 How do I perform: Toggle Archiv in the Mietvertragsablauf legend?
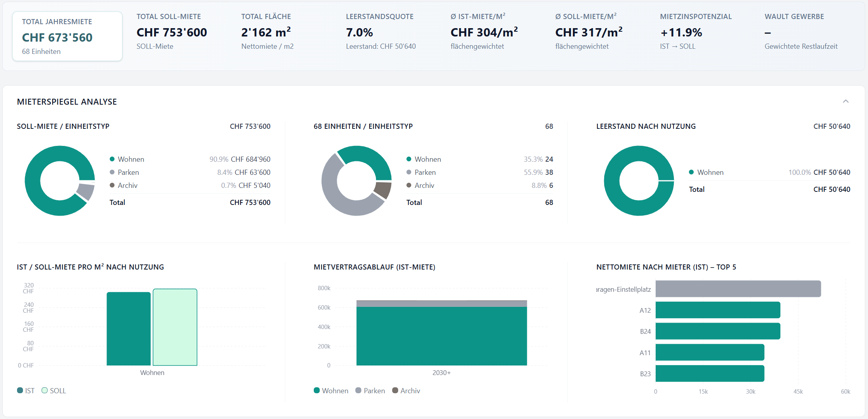tap(406, 390)
